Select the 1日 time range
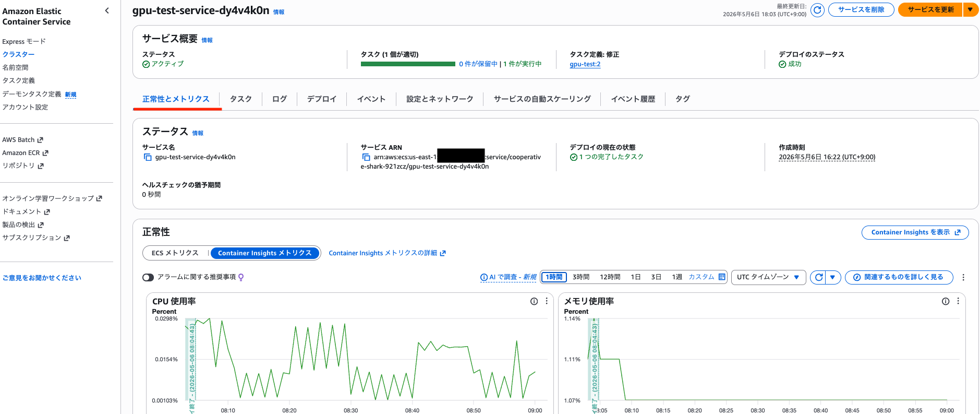 (x=635, y=277)
